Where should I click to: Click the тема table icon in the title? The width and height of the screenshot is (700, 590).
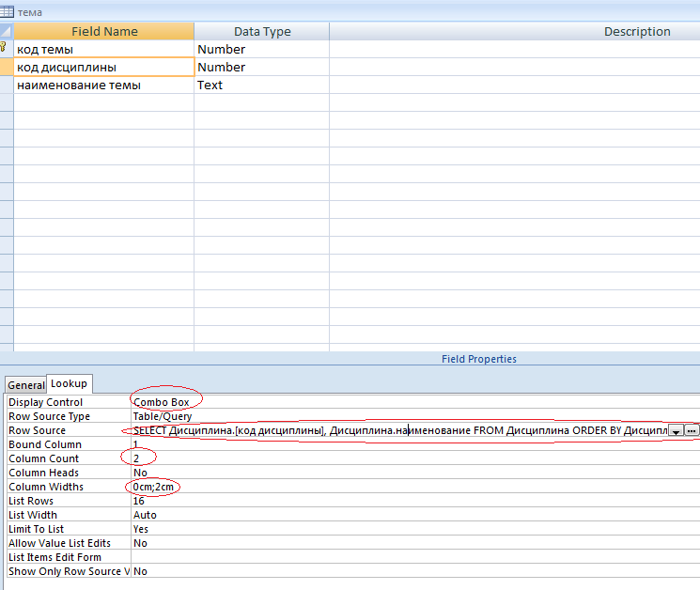click(7, 11)
